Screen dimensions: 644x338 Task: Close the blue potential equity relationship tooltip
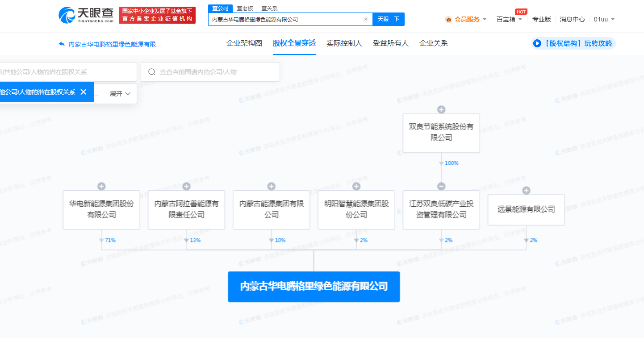83,92
